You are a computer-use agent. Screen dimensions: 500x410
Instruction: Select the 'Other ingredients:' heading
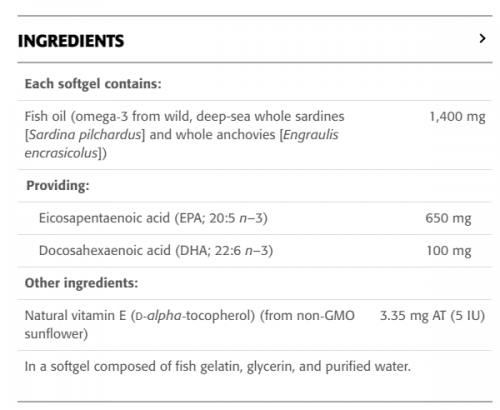81,283
